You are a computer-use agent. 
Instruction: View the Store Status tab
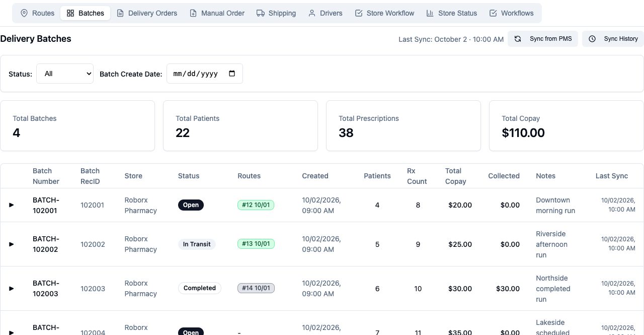tap(452, 13)
